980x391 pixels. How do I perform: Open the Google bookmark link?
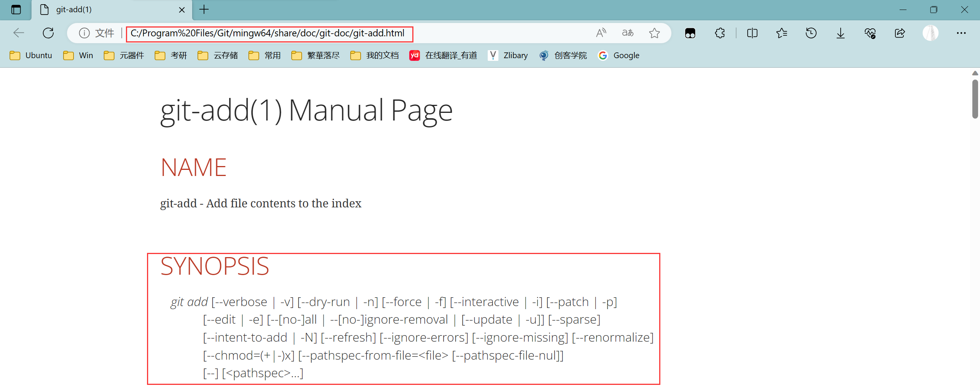pos(619,55)
